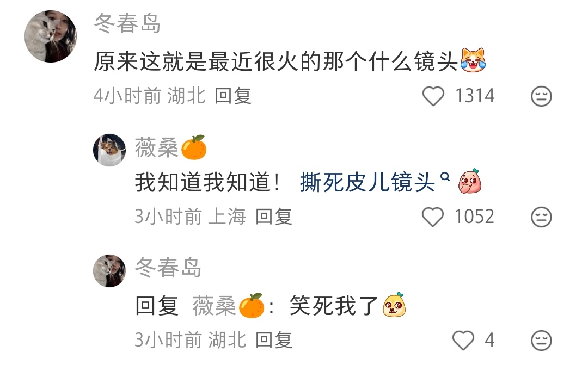Open 薇桑's profile from the username
This screenshot has height=371, width=588.
click(x=156, y=147)
